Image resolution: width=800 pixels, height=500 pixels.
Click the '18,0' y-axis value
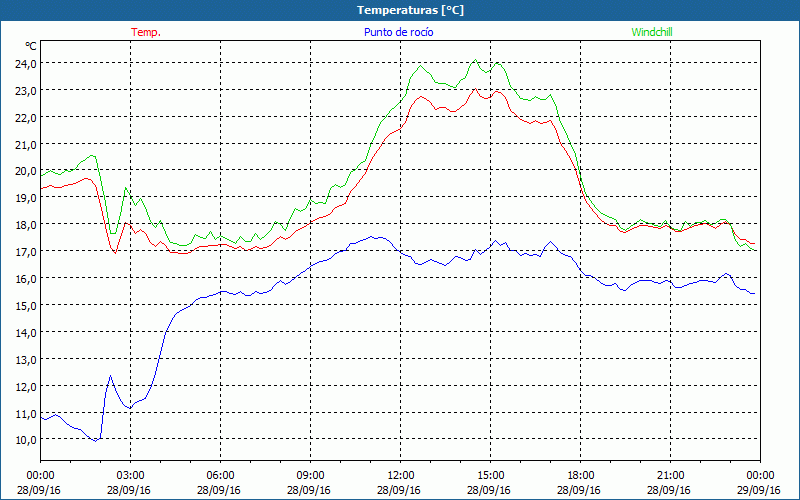26,225
